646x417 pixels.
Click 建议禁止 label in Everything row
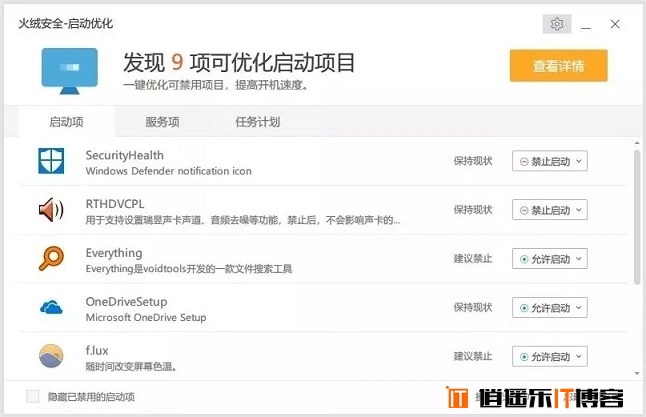click(x=473, y=259)
